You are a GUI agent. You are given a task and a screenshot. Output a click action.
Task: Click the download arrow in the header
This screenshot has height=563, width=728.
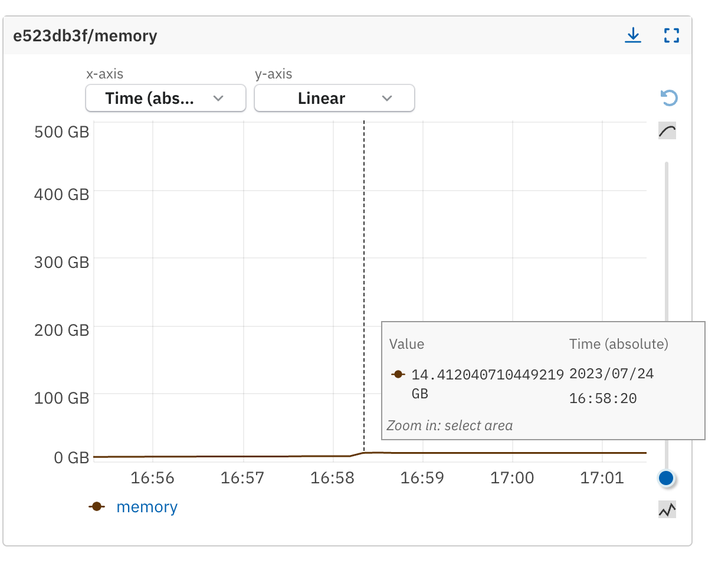633,35
